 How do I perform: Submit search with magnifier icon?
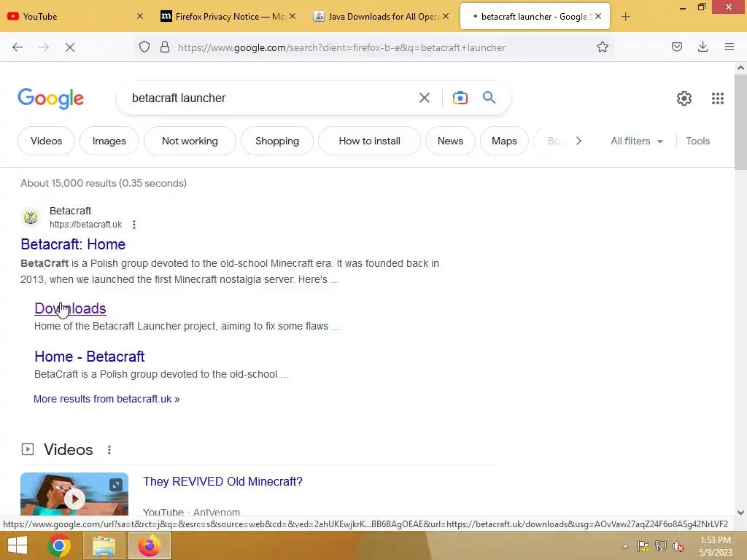point(489,98)
